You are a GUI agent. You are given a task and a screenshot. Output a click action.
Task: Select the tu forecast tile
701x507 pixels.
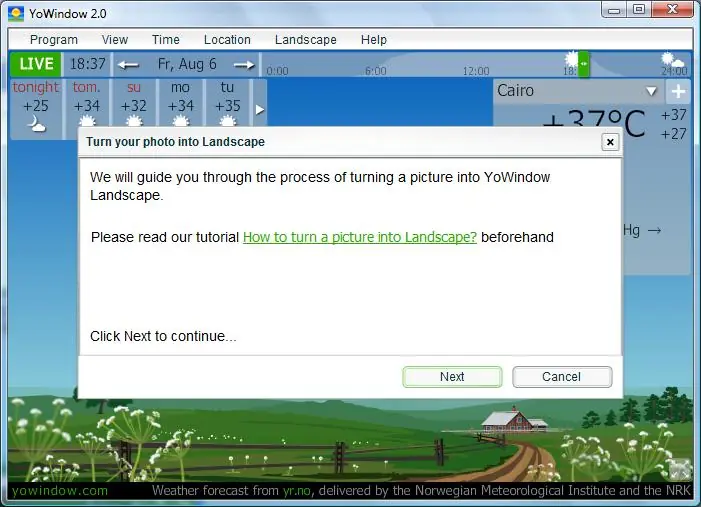tap(228, 104)
